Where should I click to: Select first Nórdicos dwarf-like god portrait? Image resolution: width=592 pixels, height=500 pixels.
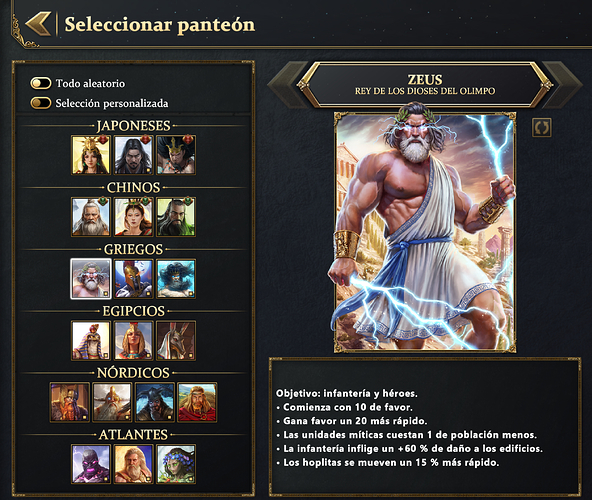(70, 402)
